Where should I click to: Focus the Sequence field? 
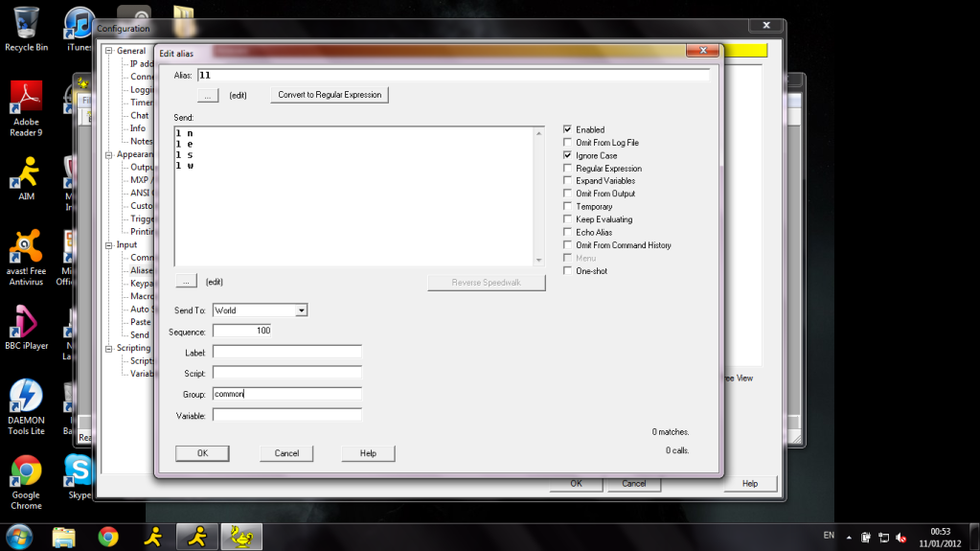point(242,331)
